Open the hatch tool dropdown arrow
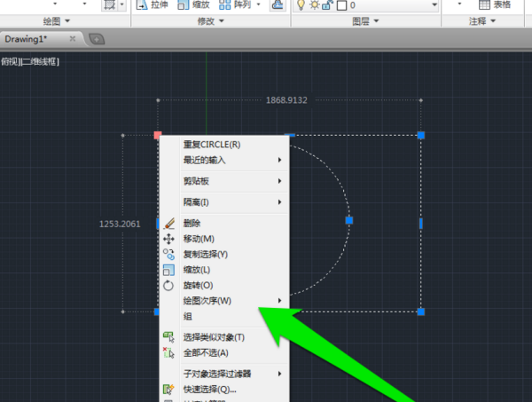 tap(122, 4)
